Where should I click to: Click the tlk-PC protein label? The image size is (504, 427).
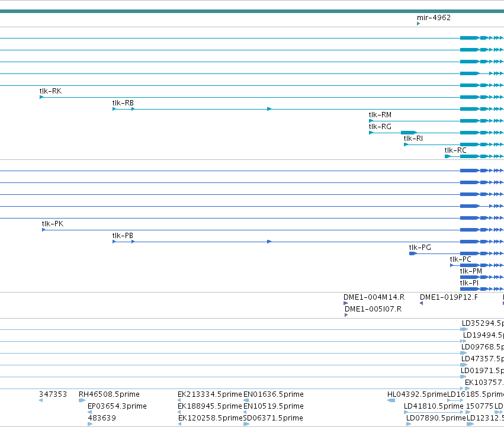click(460, 259)
